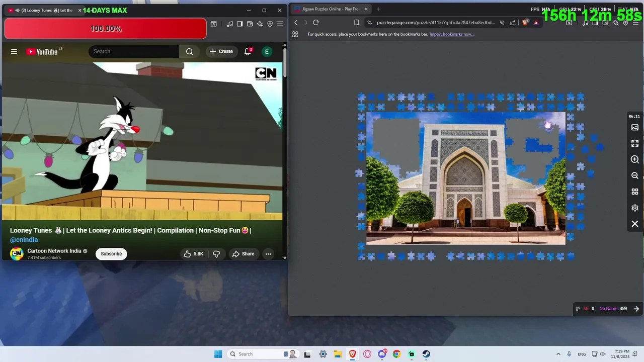The width and height of the screenshot is (644, 362).
Task: Click the puzzle timer 06:11
Action: tap(634, 116)
